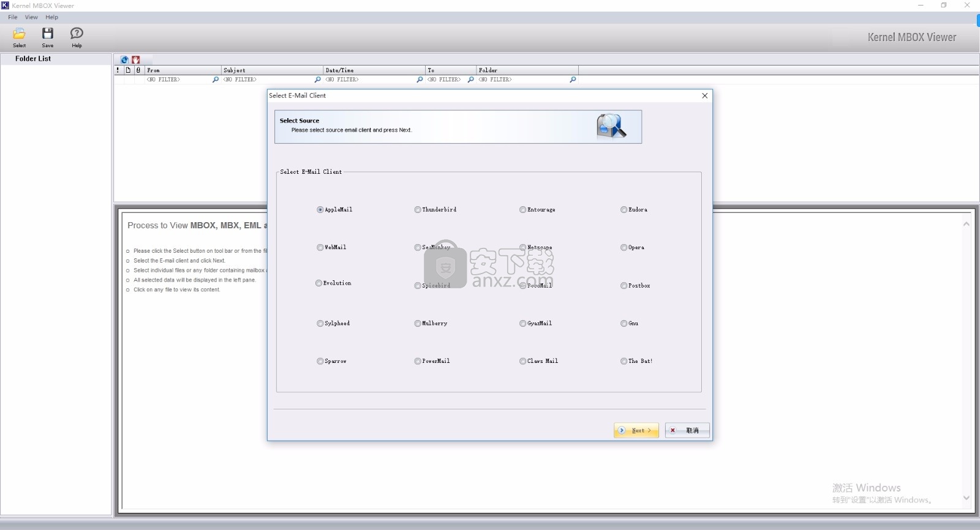The width and height of the screenshot is (980, 530).
Task: Open the Help menu
Action: 52,17
